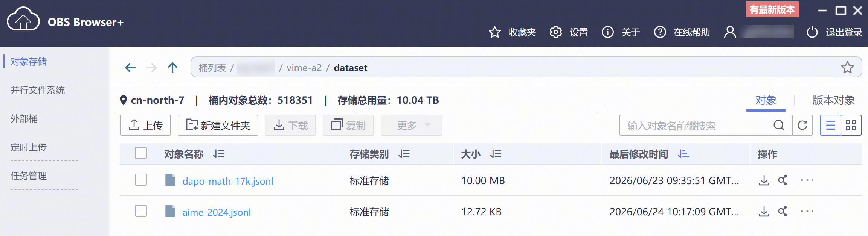Open 设置 settings gear icon
This screenshot has width=868, height=236.
coord(555,32)
